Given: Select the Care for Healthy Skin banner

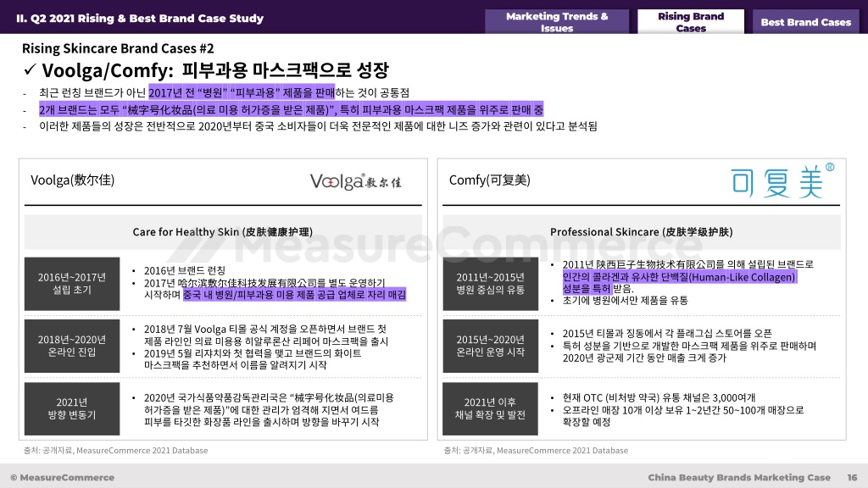Looking at the screenshot, I should click(223, 232).
